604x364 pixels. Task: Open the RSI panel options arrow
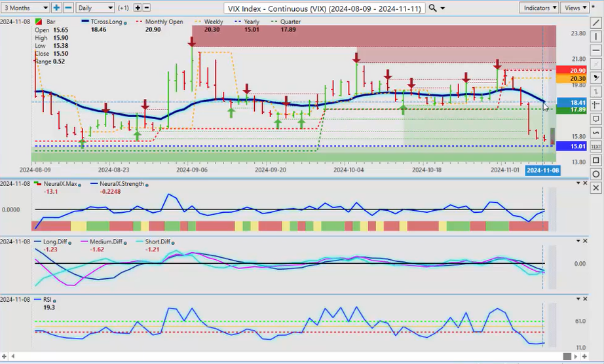(578, 299)
